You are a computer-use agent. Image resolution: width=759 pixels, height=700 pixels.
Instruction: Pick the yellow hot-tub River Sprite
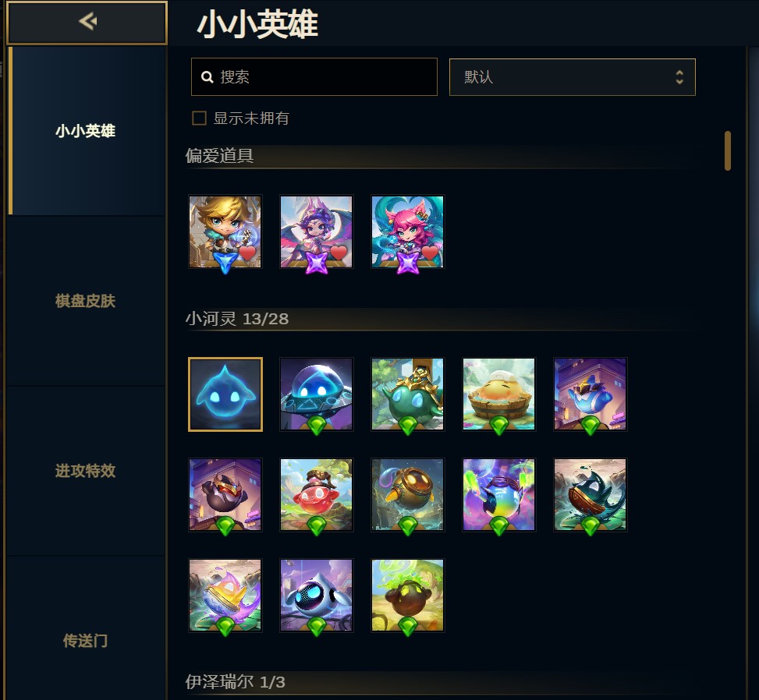(499, 394)
